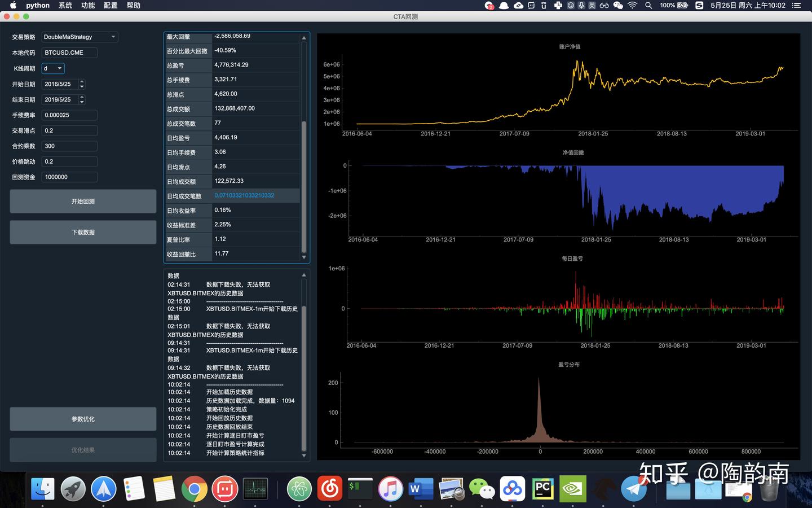Screen dimensions: 812x508
Task: Click the 优化结果 button
Action: 83,450
